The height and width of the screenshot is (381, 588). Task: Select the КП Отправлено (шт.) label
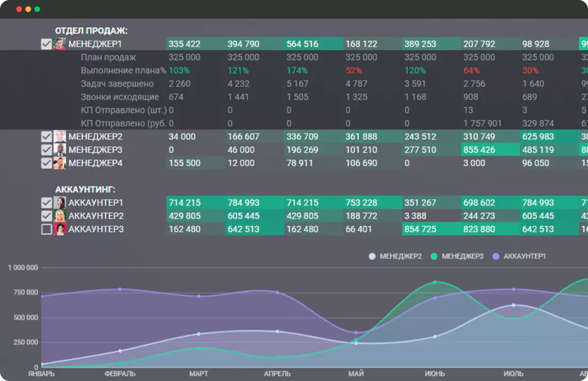coord(124,110)
